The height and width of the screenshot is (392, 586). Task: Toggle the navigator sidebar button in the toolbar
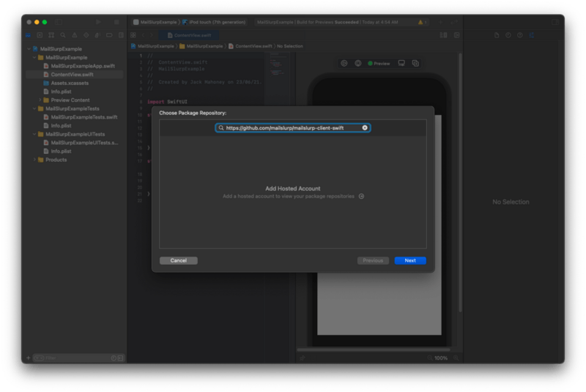[x=59, y=22]
